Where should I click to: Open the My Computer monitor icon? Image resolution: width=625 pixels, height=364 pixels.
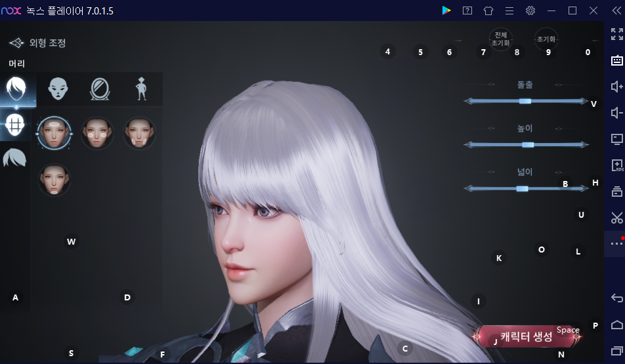click(616, 139)
